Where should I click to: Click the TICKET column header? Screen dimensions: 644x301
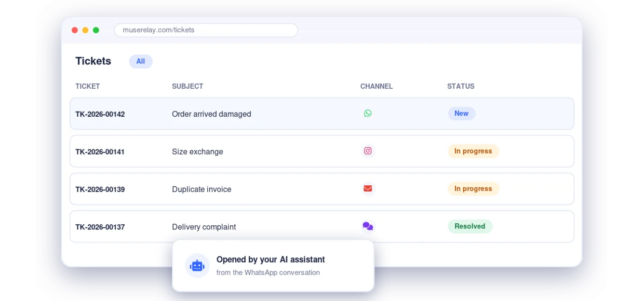pos(88,86)
